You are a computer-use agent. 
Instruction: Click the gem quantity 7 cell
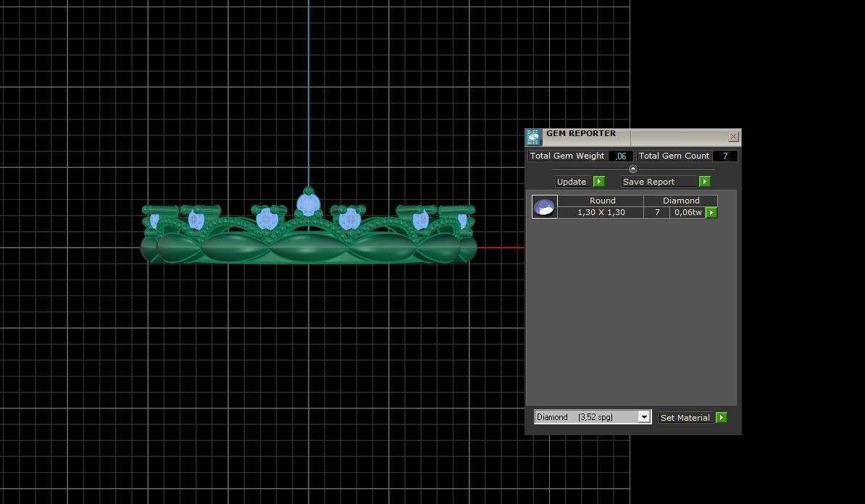tap(656, 212)
